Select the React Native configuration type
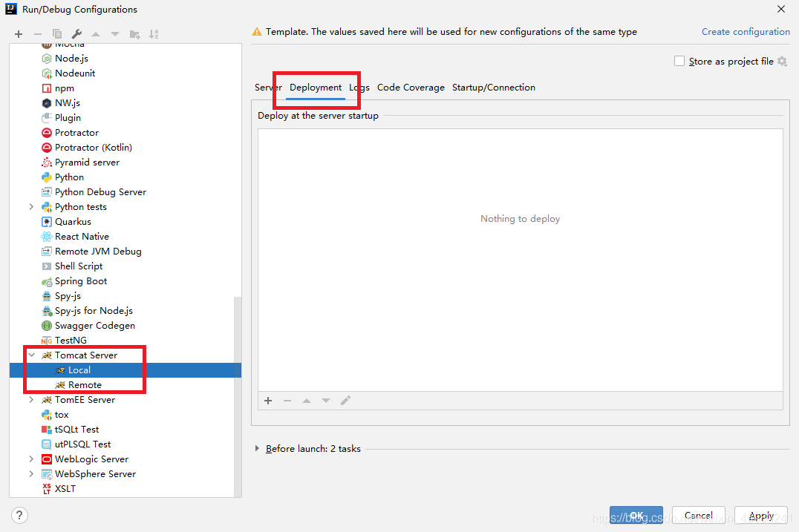This screenshot has height=532, width=799. (82, 236)
